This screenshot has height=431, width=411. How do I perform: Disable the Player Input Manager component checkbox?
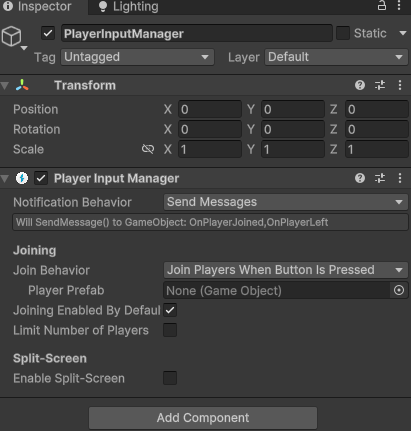[41, 178]
